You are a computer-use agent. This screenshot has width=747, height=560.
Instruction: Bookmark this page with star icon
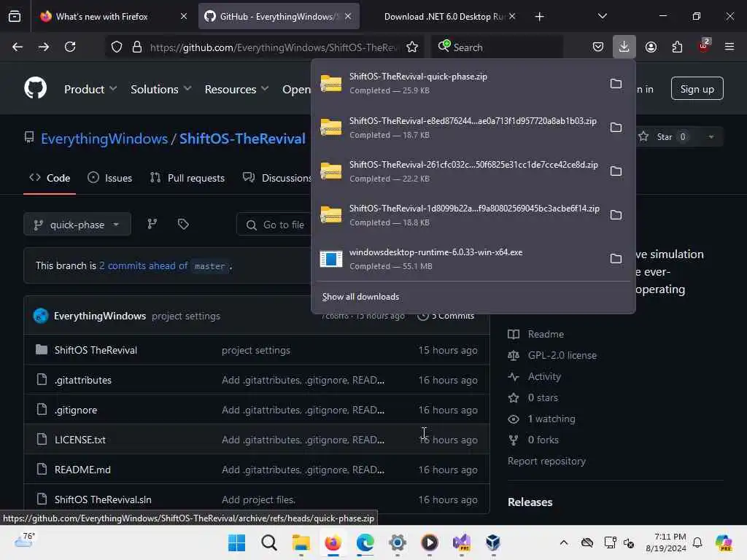pyautogui.click(x=412, y=47)
